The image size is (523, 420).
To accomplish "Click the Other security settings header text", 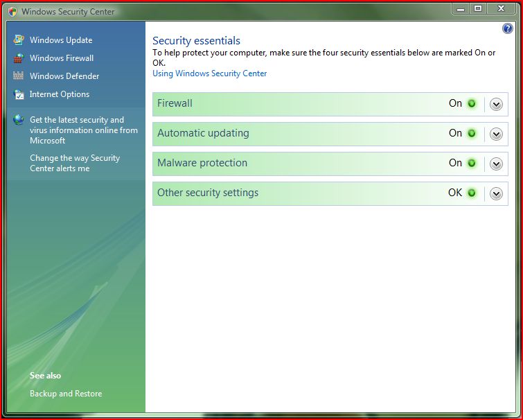I will (208, 193).
